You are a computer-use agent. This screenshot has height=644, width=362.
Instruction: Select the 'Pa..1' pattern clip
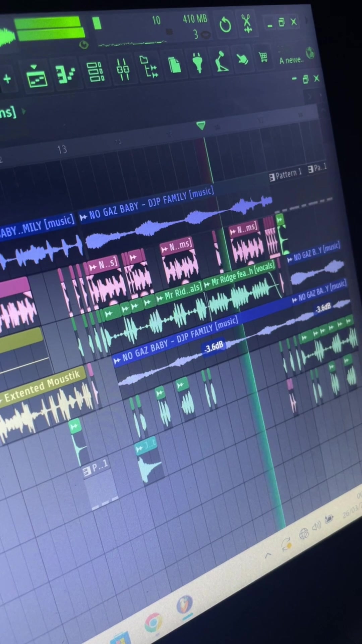pos(317,168)
